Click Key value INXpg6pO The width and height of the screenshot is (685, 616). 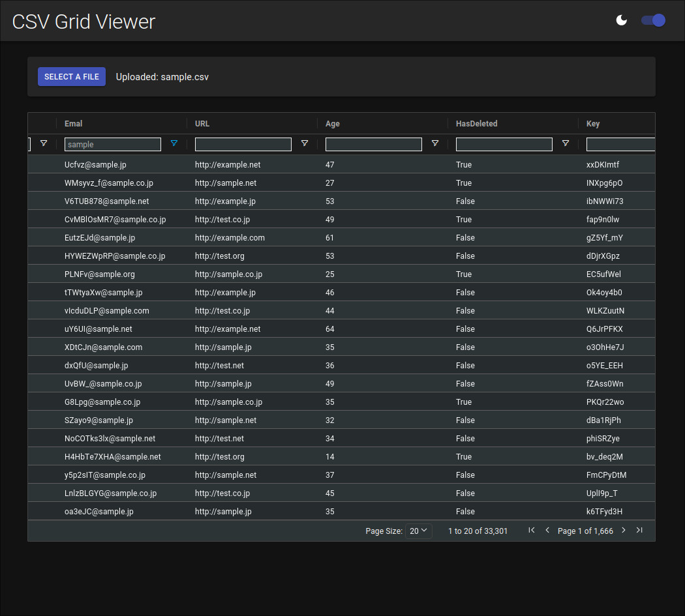(x=605, y=183)
